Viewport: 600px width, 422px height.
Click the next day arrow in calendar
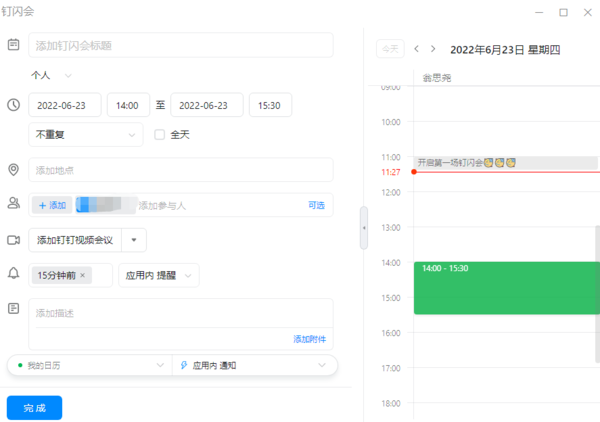(433, 49)
